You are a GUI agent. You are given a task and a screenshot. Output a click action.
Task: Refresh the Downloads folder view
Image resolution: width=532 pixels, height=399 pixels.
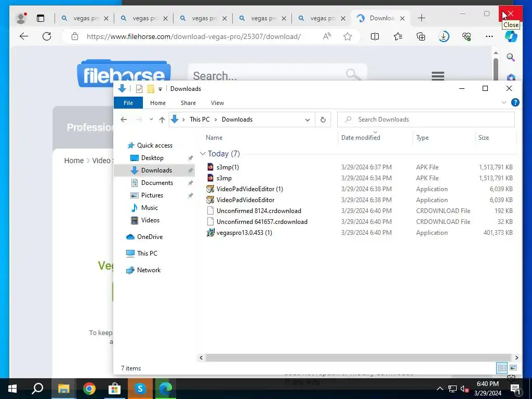click(x=323, y=119)
